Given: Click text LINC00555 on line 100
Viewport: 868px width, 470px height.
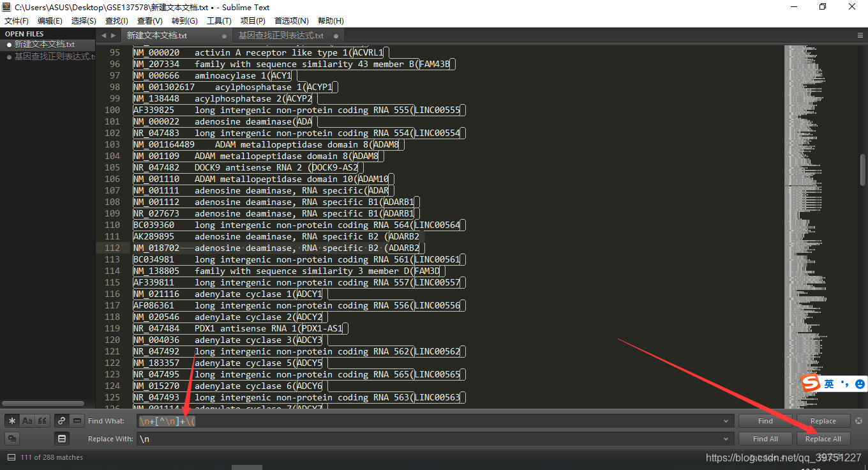Looking at the screenshot, I should 437,110.
